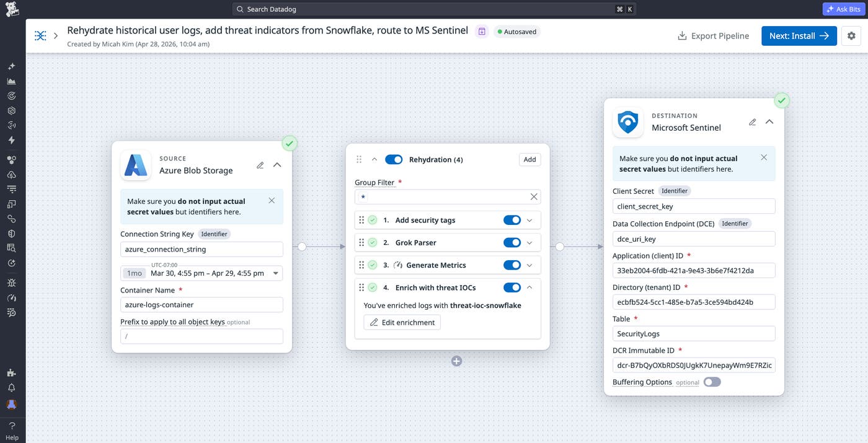Edit the Microsoft Sentinel destination
868x443 pixels.
point(753,122)
